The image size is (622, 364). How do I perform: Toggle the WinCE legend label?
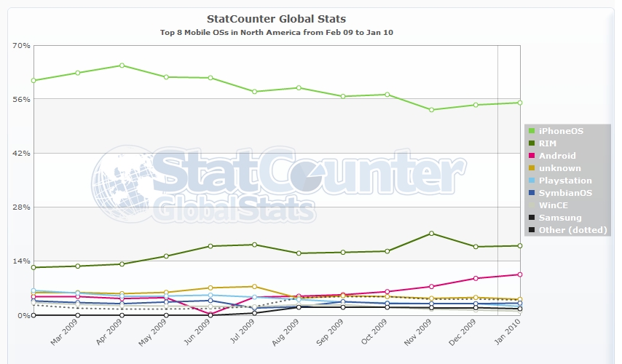554,205
